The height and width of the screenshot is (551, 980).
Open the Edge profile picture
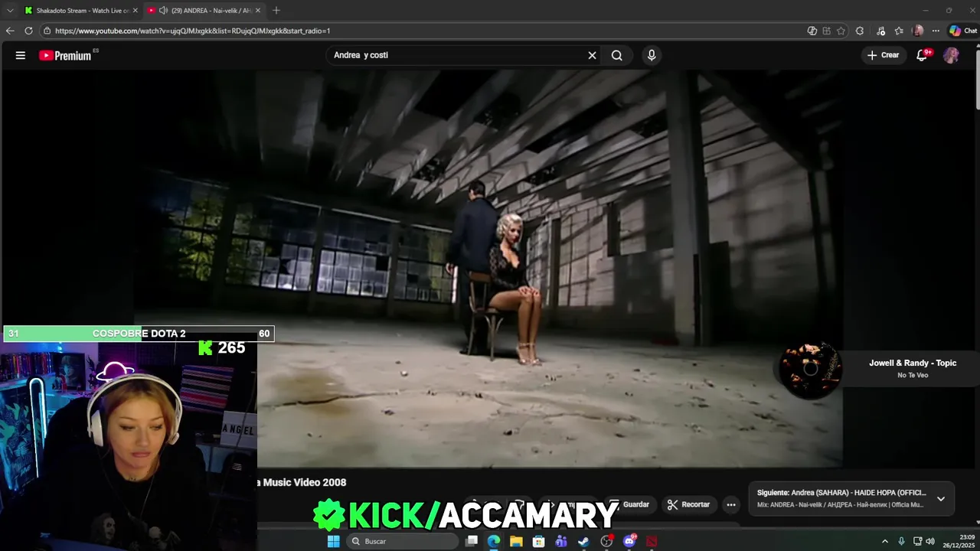pos(918,31)
